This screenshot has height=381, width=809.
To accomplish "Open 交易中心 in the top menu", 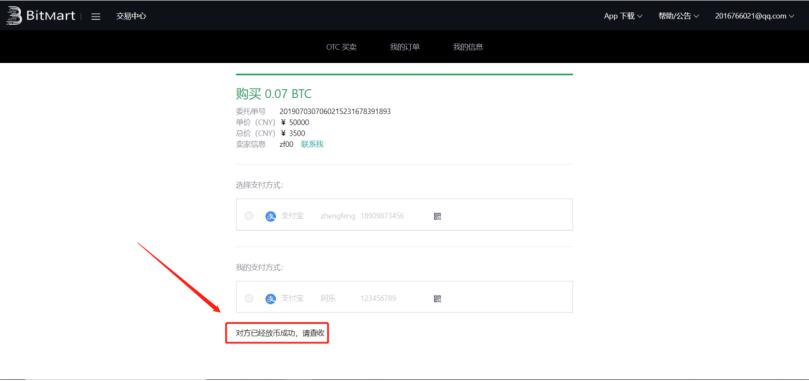I will (x=131, y=16).
